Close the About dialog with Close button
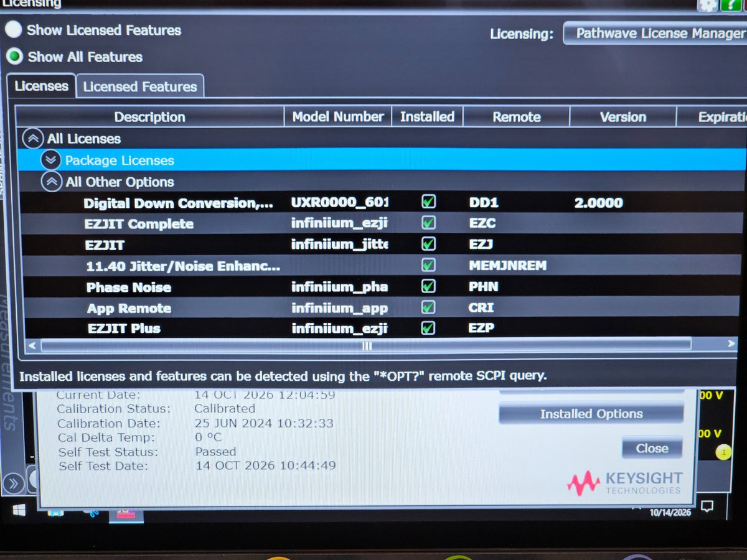The height and width of the screenshot is (560, 747). [652, 448]
